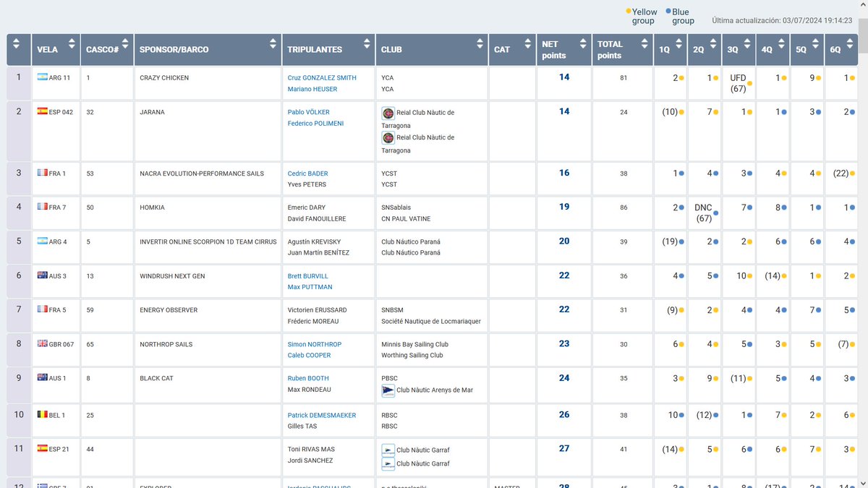Click the Australia flag for AUS 3
Screen dimensions: 868x488
[43, 275]
